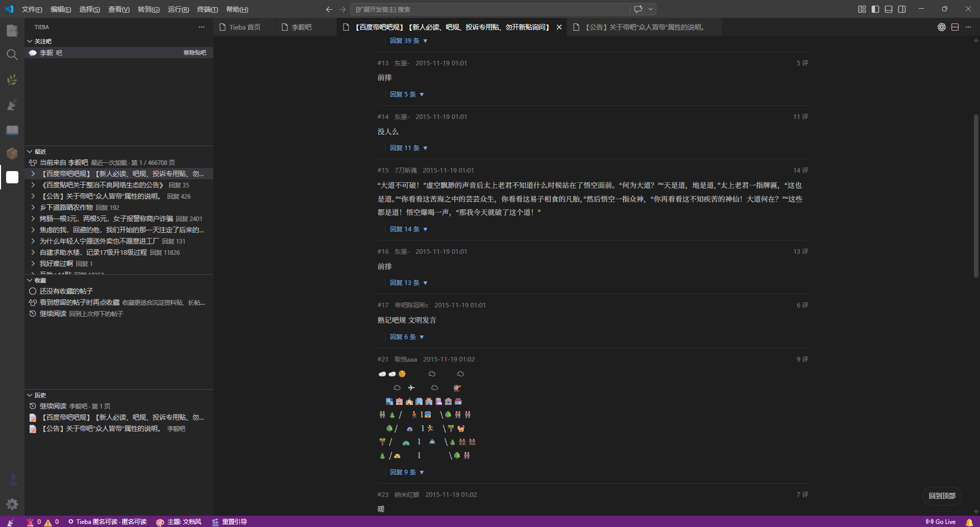This screenshot has width=980, height=527.
Task: Click the command center search box
Action: pyautogui.click(x=491, y=9)
